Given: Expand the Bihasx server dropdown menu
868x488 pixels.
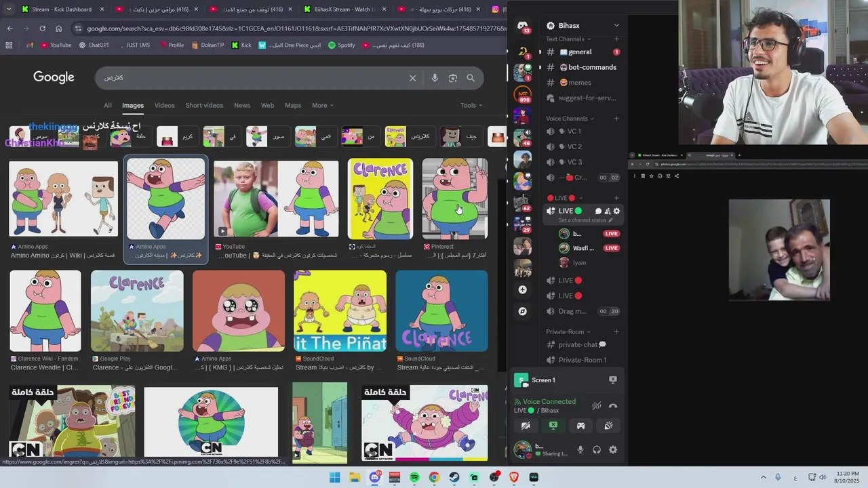Looking at the screenshot, I should tap(616, 26).
